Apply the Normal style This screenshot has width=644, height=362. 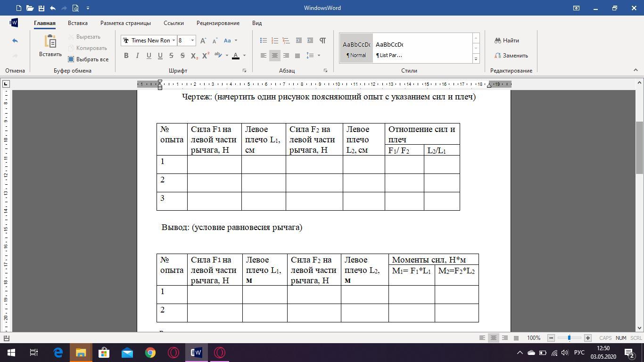(x=356, y=48)
